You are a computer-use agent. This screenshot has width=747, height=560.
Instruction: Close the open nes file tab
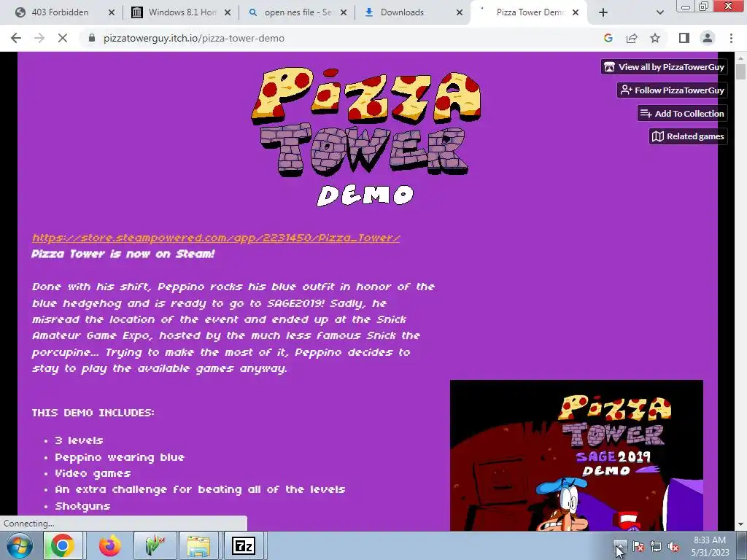pyautogui.click(x=344, y=12)
